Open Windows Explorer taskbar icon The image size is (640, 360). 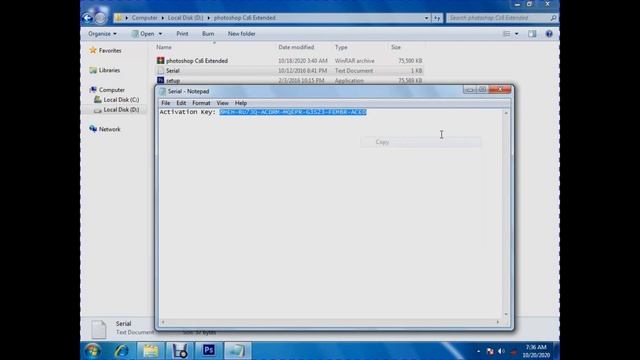150,351
